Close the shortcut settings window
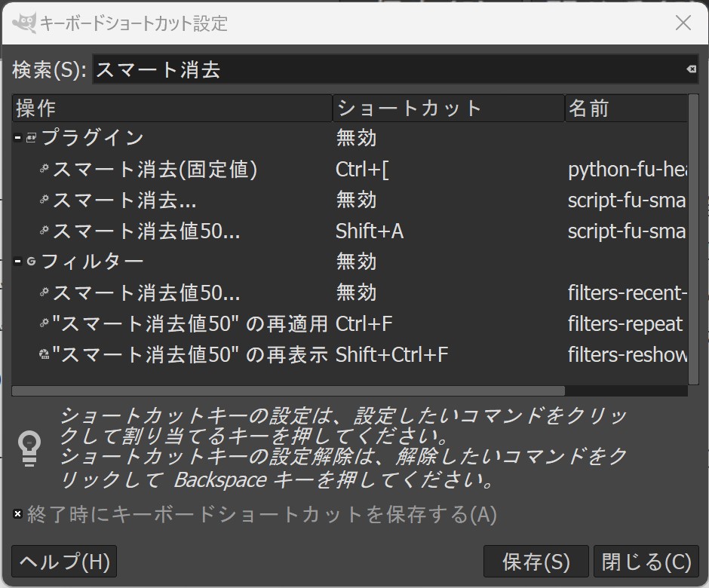709x588 pixels. (x=683, y=23)
